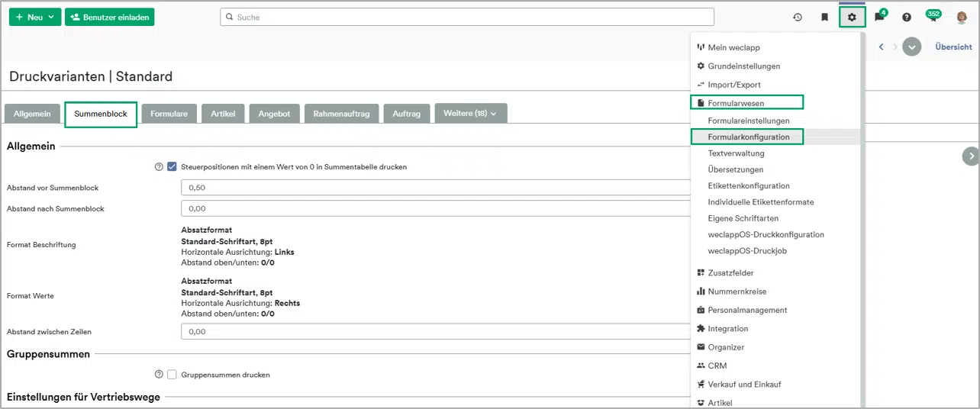Open chat messages with 352 badge
The width and height of the screenshot is (980, 409).
pos(933,17)
